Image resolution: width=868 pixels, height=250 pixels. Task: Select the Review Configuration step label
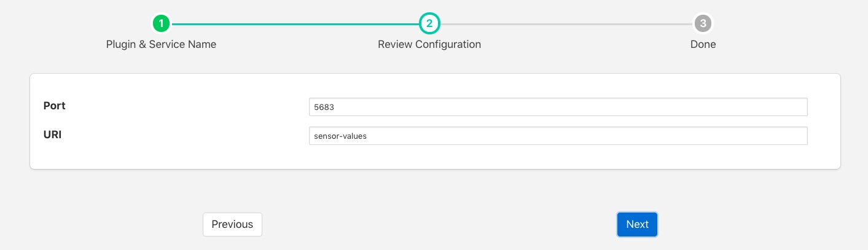(429, 44)
